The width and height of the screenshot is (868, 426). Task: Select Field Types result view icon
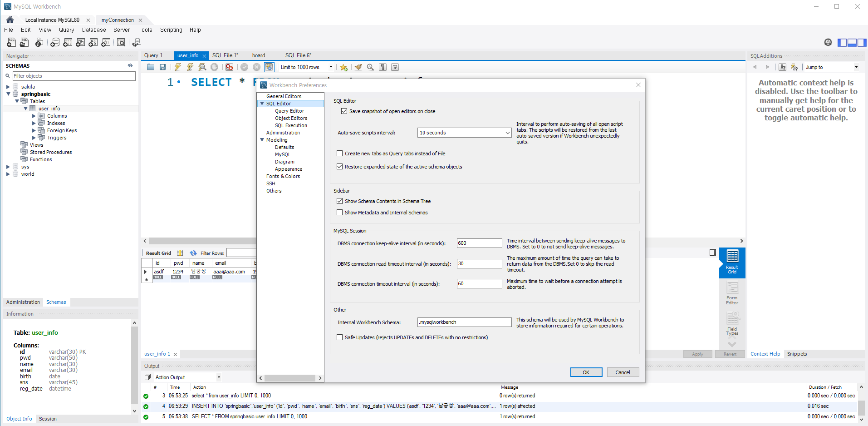tap(732, 324)
